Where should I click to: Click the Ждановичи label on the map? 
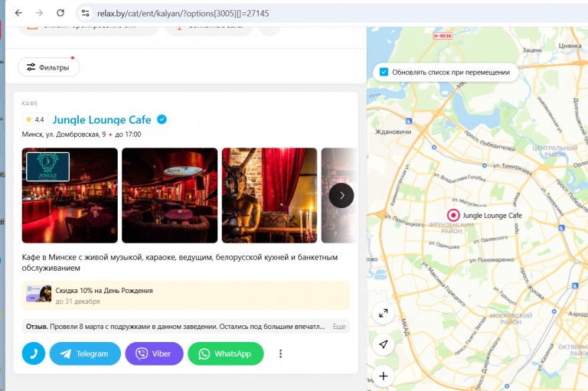pos(393,132)
